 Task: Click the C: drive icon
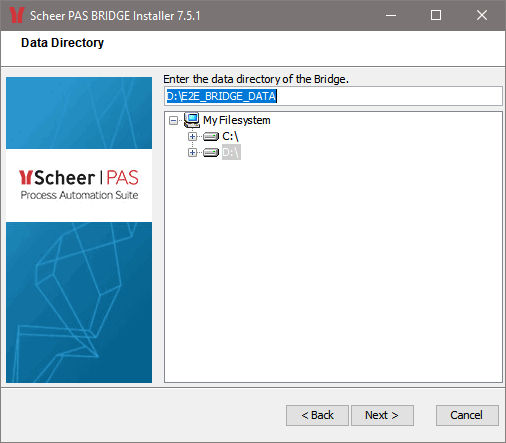[x=211, y=137]
